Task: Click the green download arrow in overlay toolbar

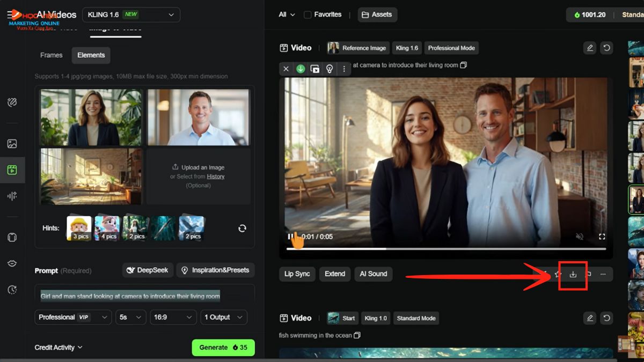Action: (x=301, y=69)
